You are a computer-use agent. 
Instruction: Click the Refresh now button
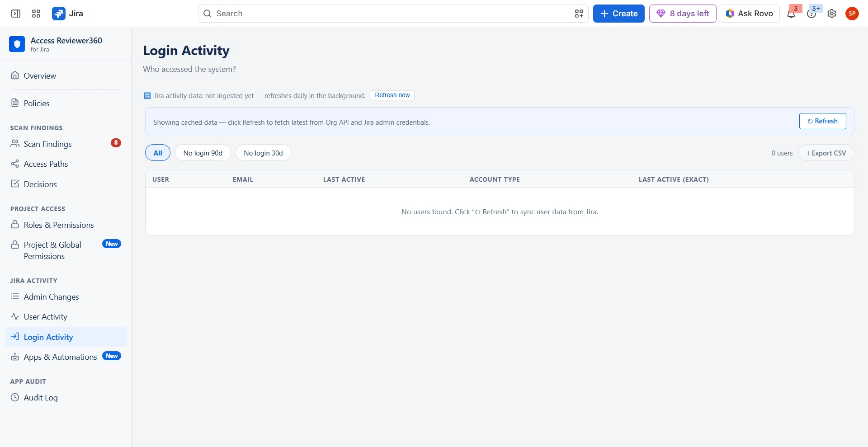[392, 95]
